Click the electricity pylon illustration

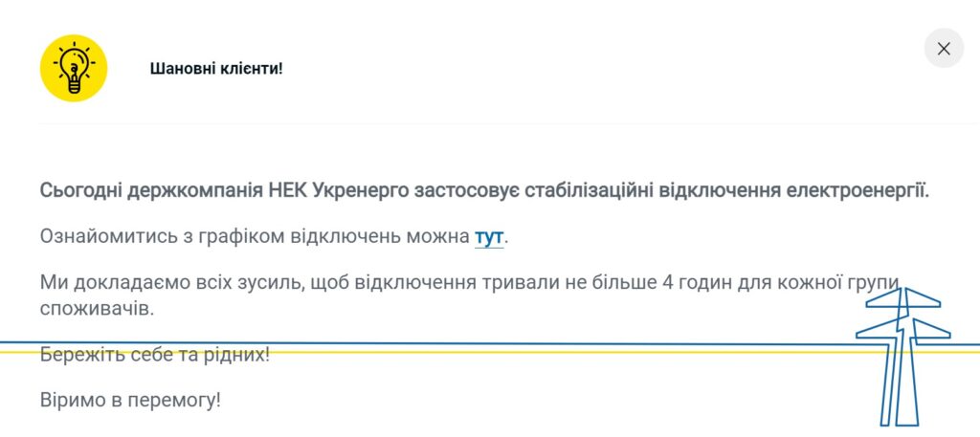click(902, 354)
